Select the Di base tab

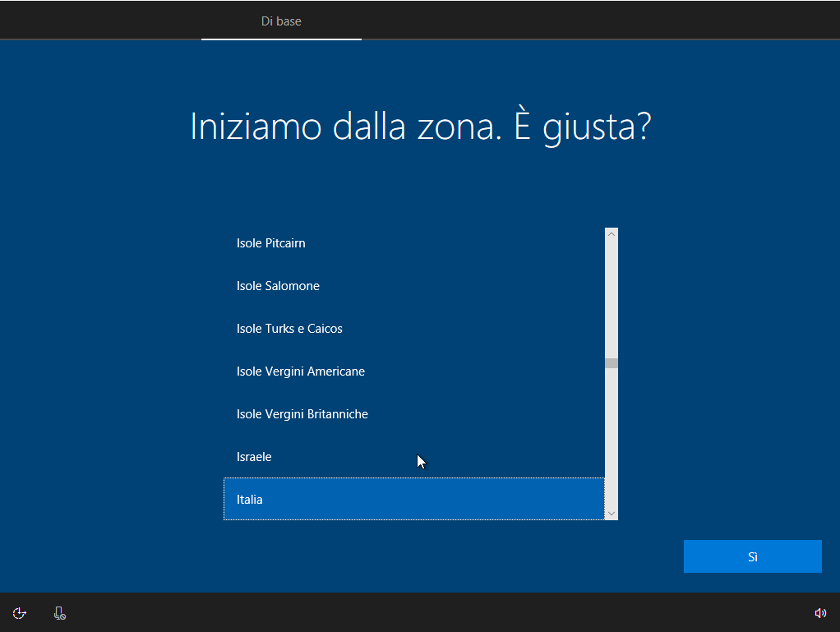pos(281,21)
